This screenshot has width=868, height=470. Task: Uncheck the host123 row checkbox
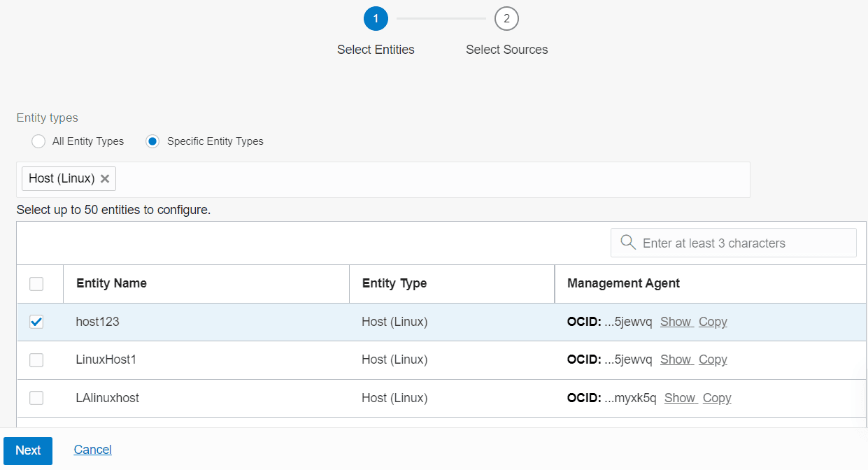[x=36, y=322]
